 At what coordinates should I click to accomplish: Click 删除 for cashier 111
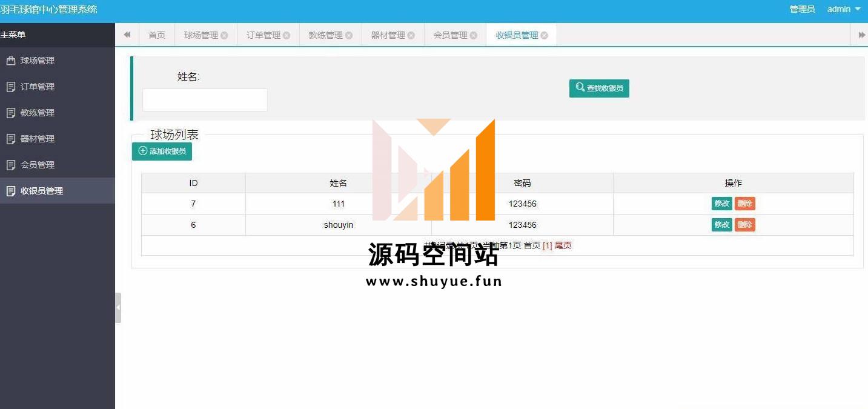[745, 204]
